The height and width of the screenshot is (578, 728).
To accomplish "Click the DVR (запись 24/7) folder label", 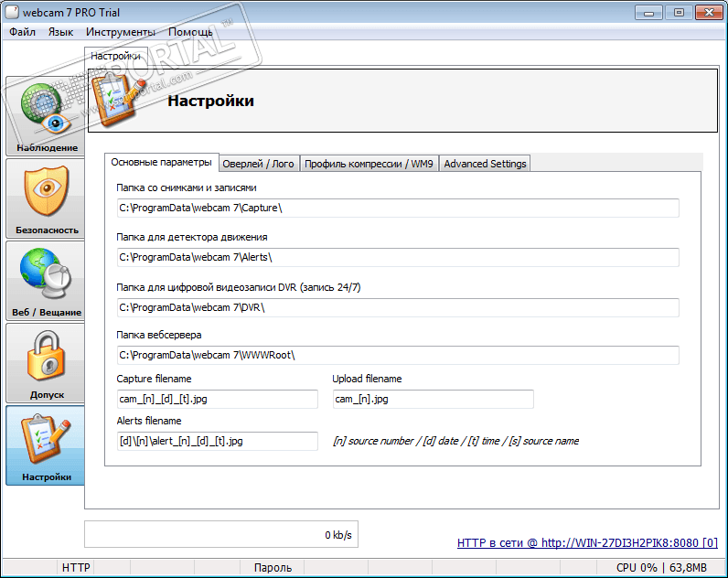I will (238, 287).
